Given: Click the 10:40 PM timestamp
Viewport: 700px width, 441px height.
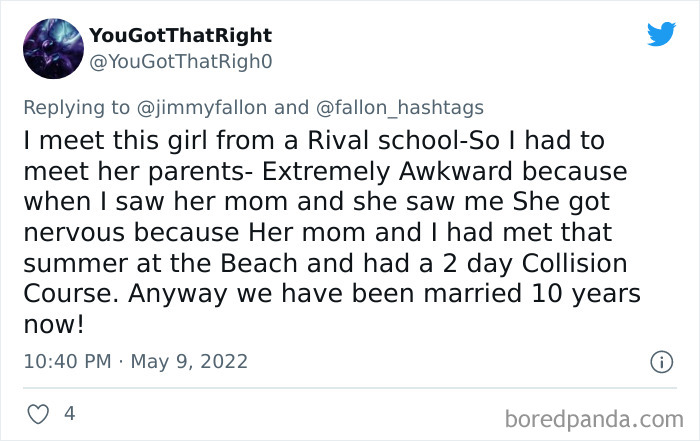Looking at the screenshot, I should (x=65, y=361).
